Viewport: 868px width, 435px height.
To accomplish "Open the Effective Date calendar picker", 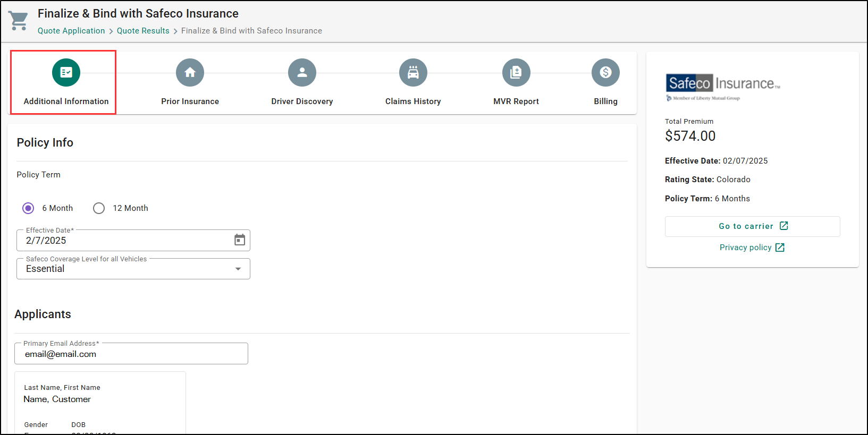I will point(240,240).
